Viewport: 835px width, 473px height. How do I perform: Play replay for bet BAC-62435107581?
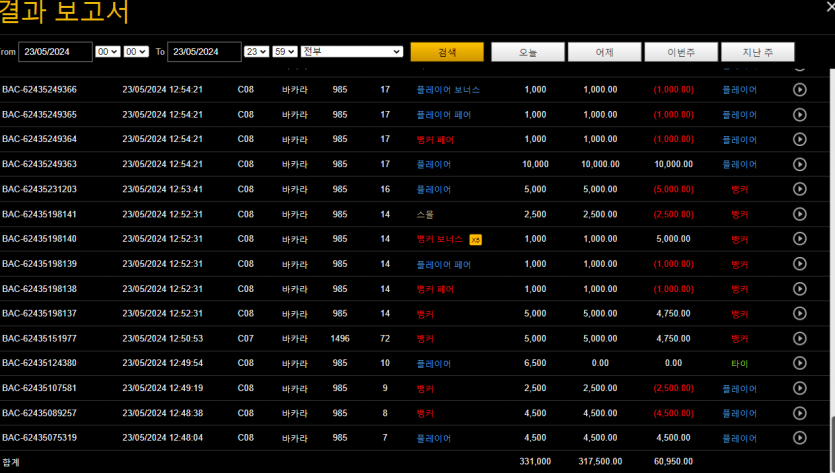tap(799, 388)
